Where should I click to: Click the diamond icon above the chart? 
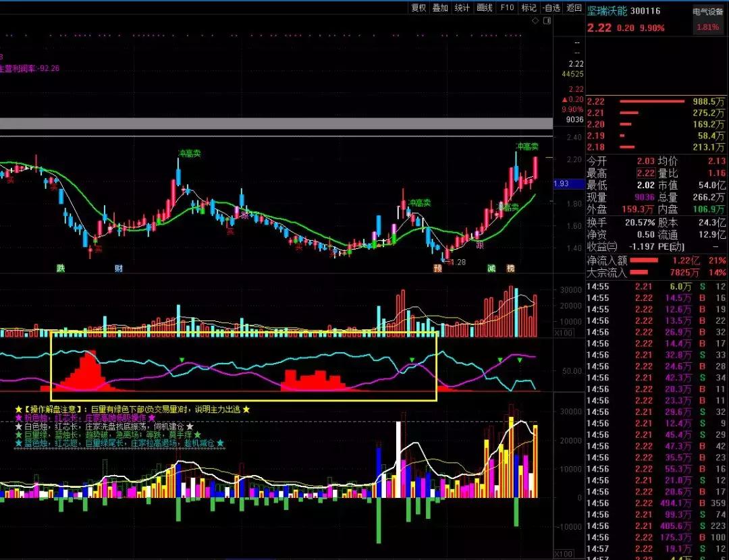coord(535,20)
